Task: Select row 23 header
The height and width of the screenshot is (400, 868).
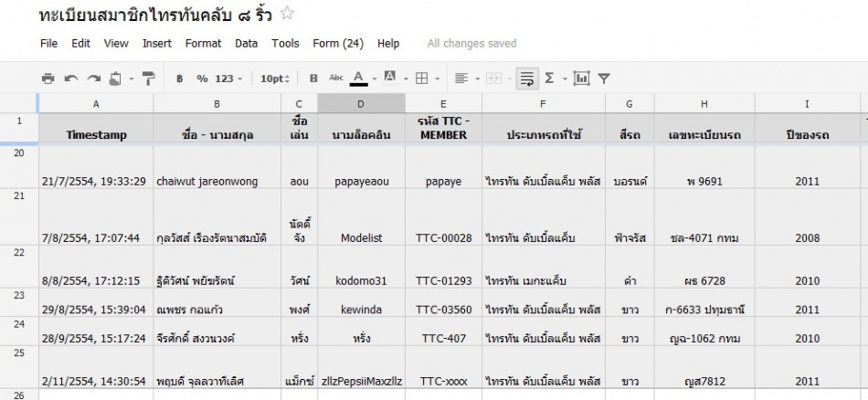Action: click(x=19, y=302)
